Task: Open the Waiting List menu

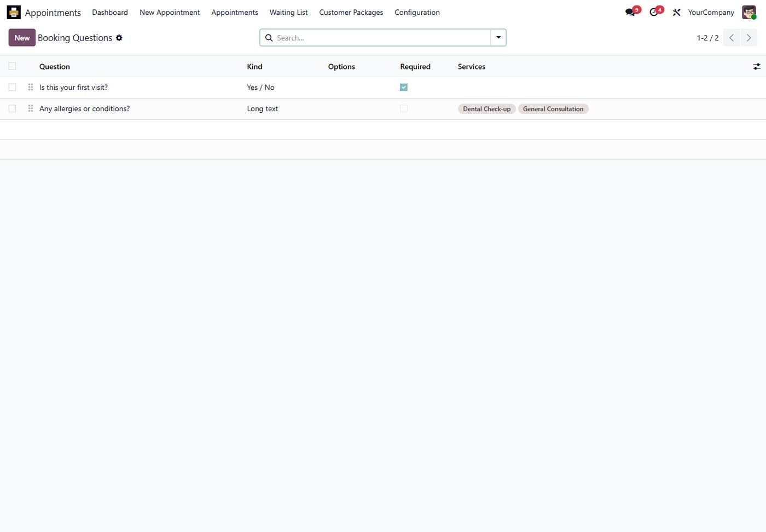Action: click(288, 12)
